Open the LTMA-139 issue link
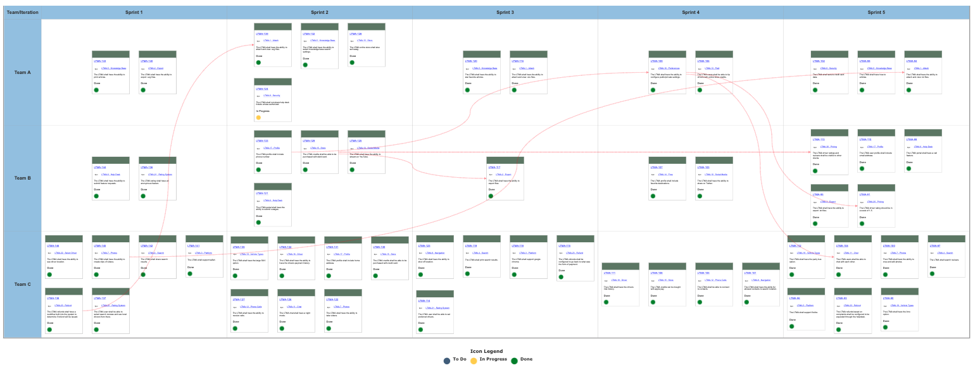 tap(262, 34)
